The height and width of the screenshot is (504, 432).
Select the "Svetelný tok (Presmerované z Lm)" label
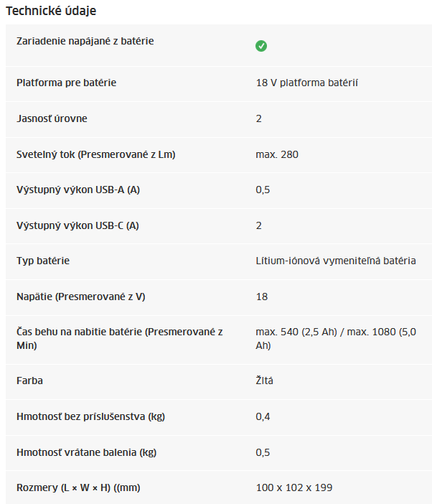coord(96,154)
